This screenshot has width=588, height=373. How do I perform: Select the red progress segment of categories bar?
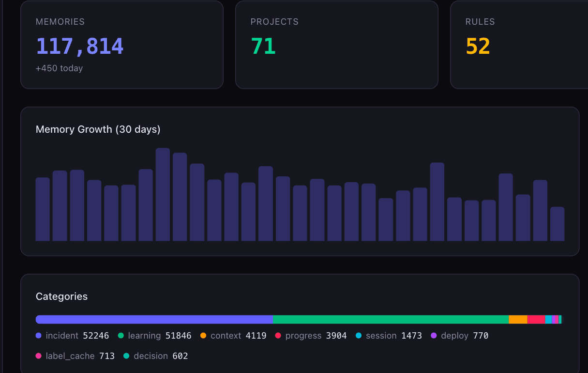click(536, 319)
